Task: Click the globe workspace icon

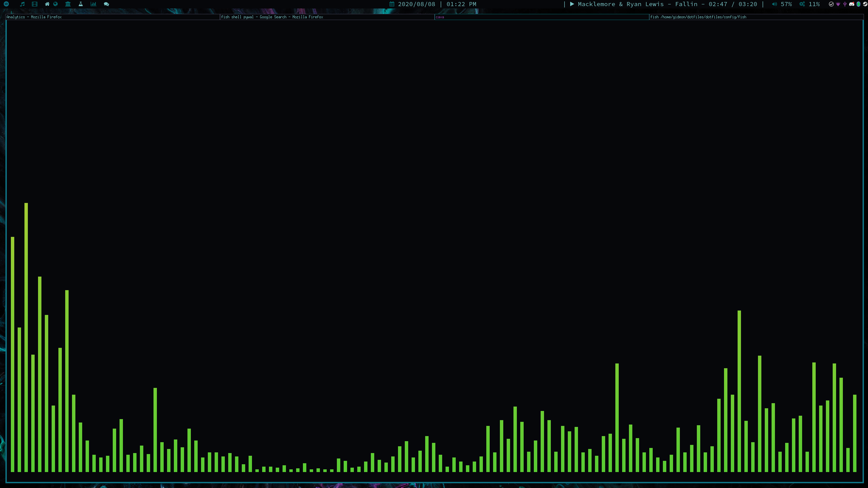Action: (55, 4)
